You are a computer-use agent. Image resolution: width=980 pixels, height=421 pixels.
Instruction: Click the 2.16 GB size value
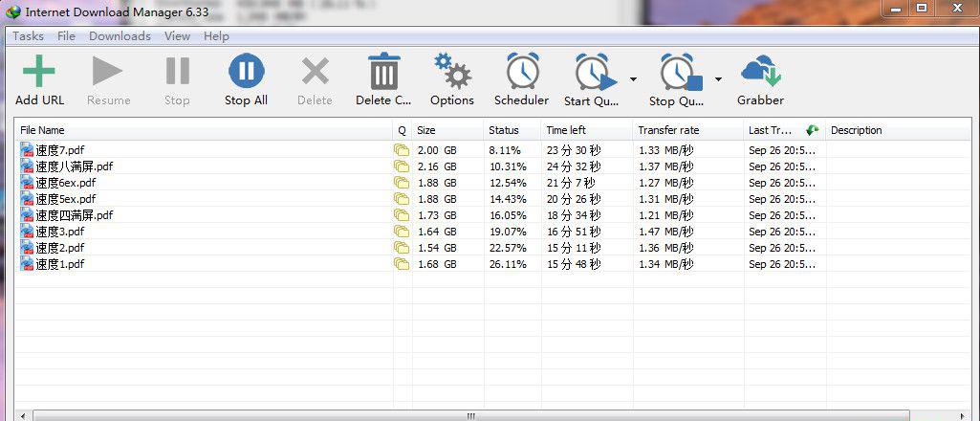pyautogui.click(x=437, y=166)
